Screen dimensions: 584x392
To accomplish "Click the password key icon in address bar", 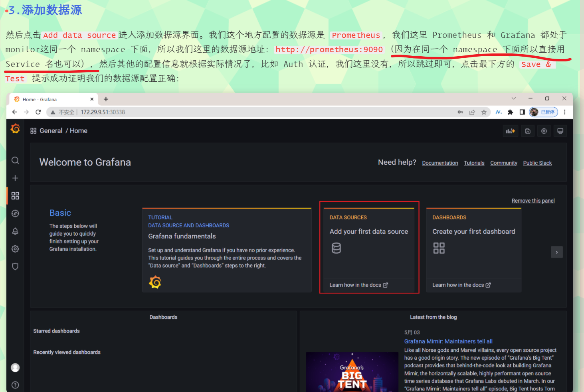I will click(460, 112).
